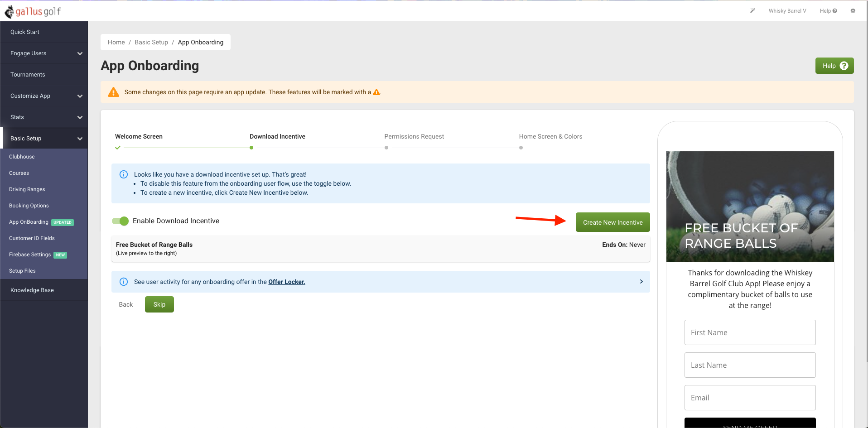868x428 pixels.
Task: Click 'Ends On: Never' text
Action: tap(623, 245)
